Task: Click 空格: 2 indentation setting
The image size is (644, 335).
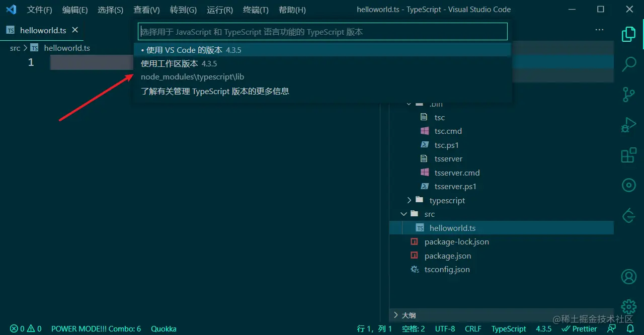Action: coord(414,329)
